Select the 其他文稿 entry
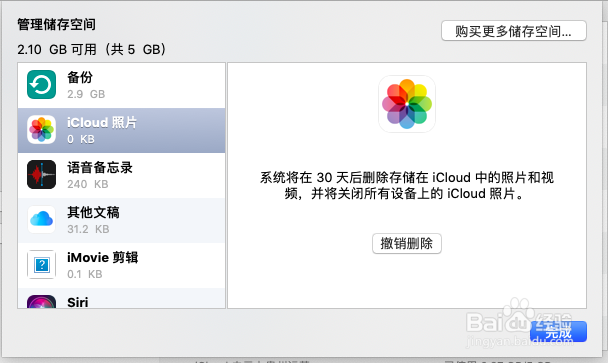This screenshot has height=363, width=608. [x=121, y=220]
